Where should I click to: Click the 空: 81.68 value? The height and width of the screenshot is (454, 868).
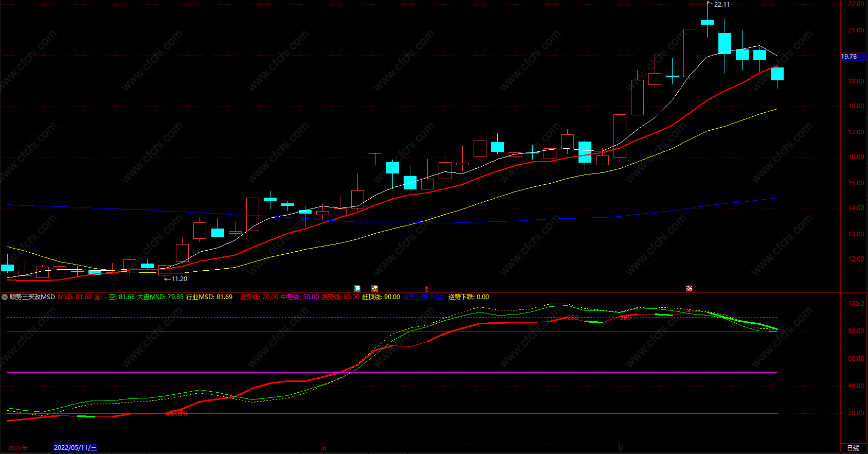[121, 297]
